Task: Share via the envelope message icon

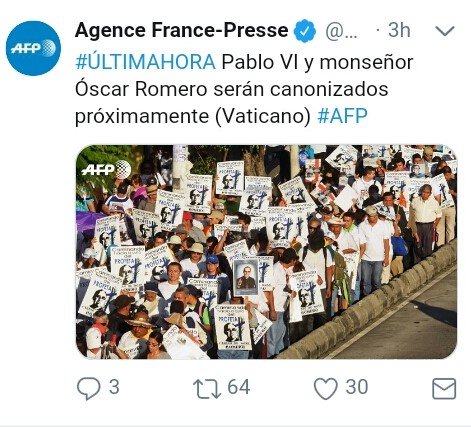Action: (444, 388)
